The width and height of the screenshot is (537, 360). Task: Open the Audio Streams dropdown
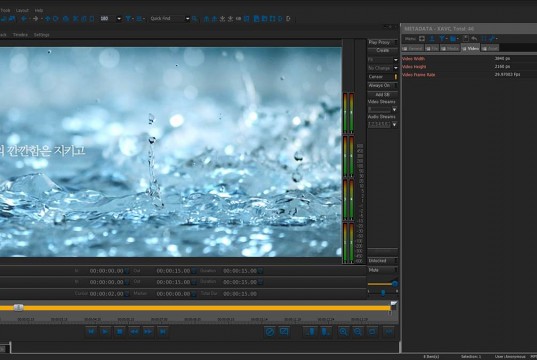(x=394, y=124)
